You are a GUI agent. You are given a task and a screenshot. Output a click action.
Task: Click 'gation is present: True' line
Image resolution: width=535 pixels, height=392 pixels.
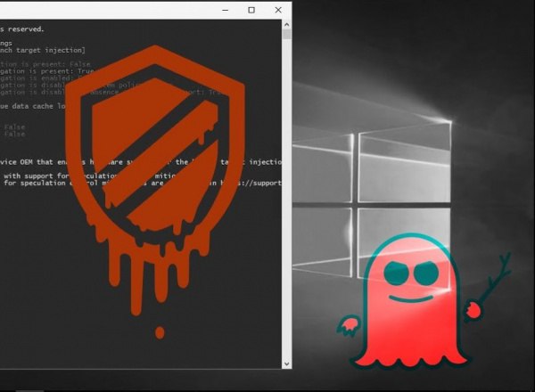[46, 71]
